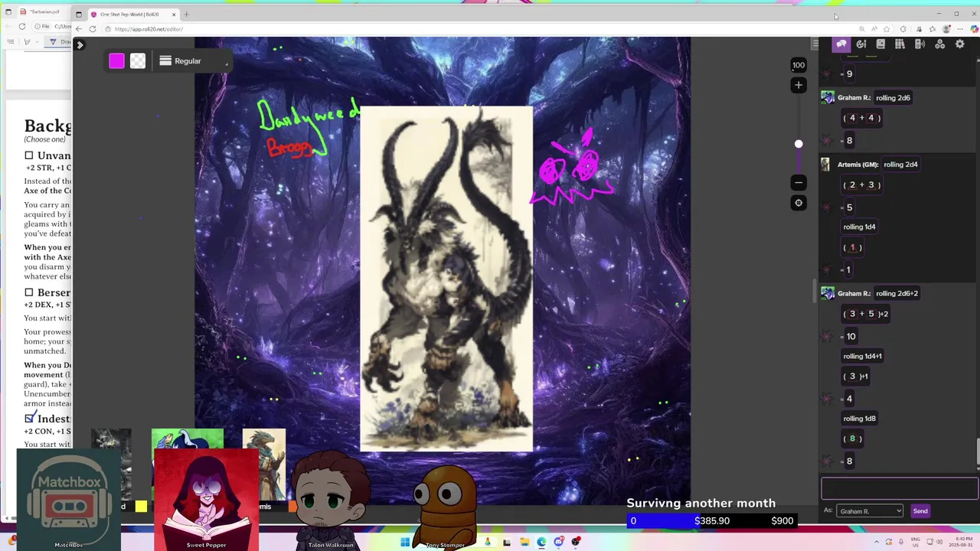Close the One Shot Pep-World tab

pos(174,15)
